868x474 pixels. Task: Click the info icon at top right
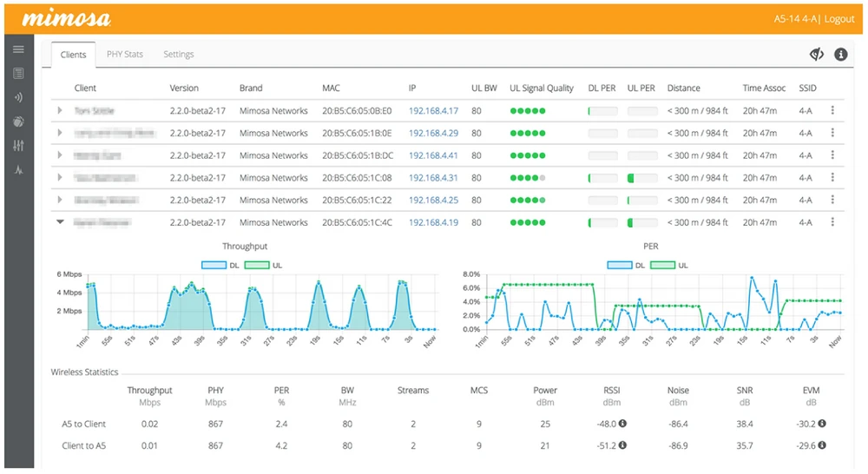[x=840, y=55]
